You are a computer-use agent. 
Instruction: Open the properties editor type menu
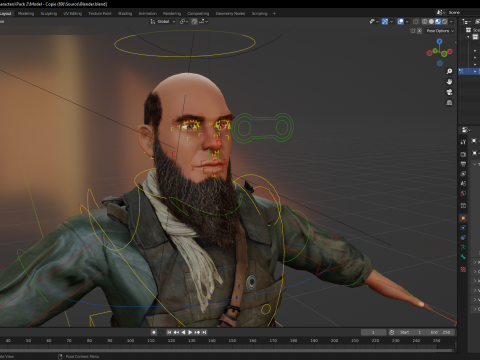(466, 130)
